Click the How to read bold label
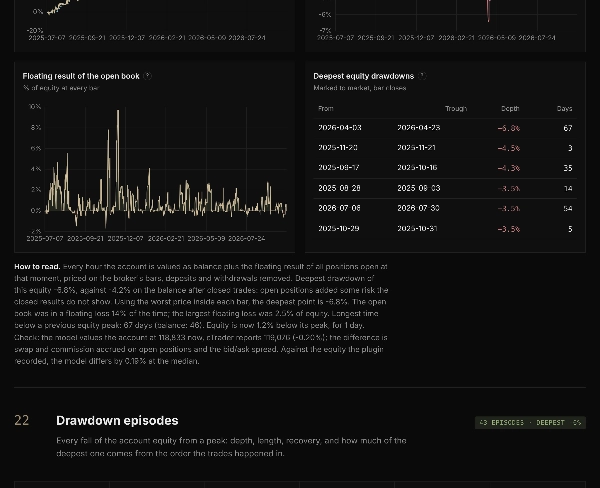The image size is (600, 488). tap(37, 266)
